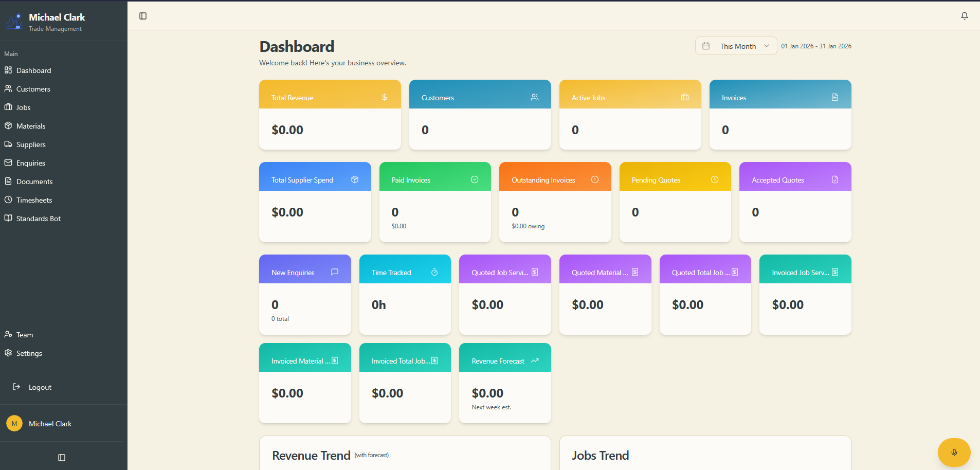Screen dimensions: 980x470
Task: Open Settings from the sidebar menu
Action: click(29, 353)
